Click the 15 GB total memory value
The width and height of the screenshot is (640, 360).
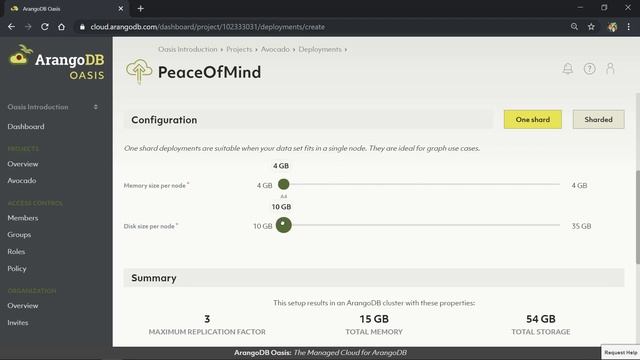[374, 319]
